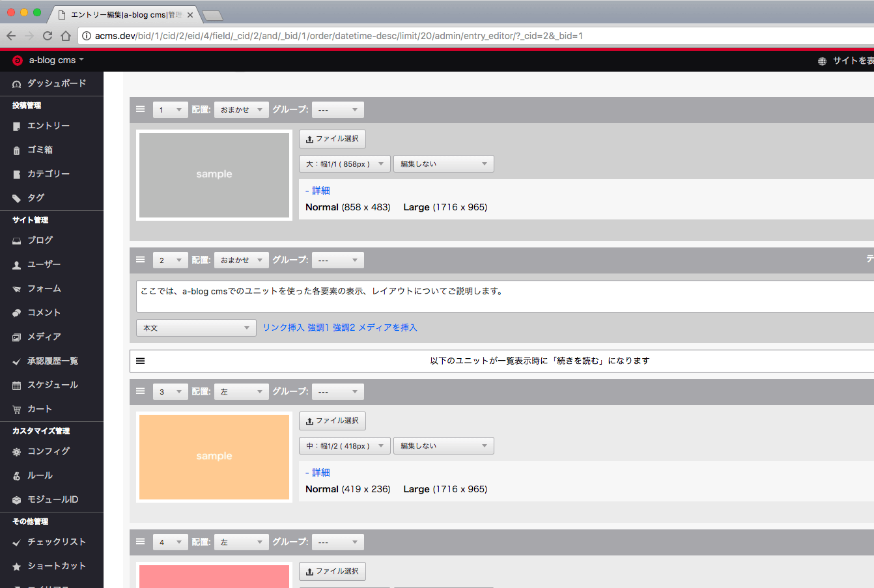Image resolution: width=874 pixels, height=588 pixels.
Task: Click the globe icon next to サイトを表示
Action: click(x=822, y=61)
